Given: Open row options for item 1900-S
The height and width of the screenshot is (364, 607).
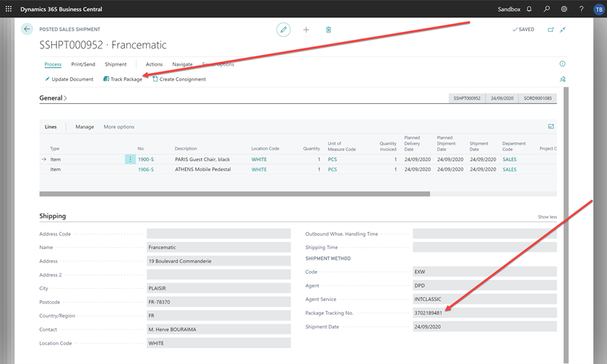Looking at the screenshot, I should pos(130,160).
